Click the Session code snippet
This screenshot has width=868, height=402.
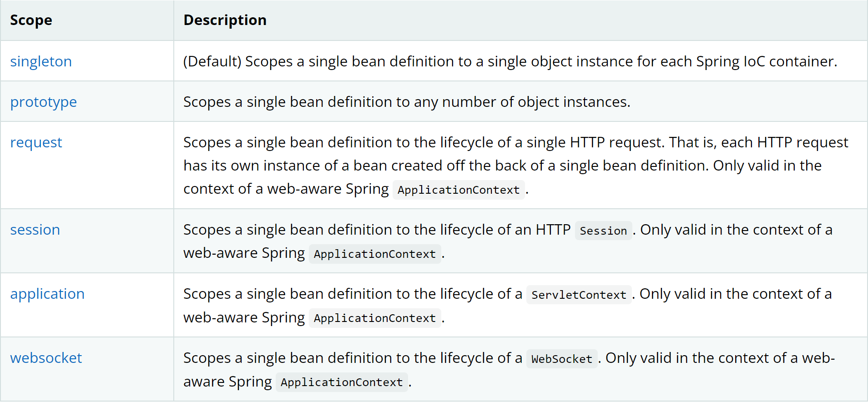pyautogui.click(x=603, y=231)
